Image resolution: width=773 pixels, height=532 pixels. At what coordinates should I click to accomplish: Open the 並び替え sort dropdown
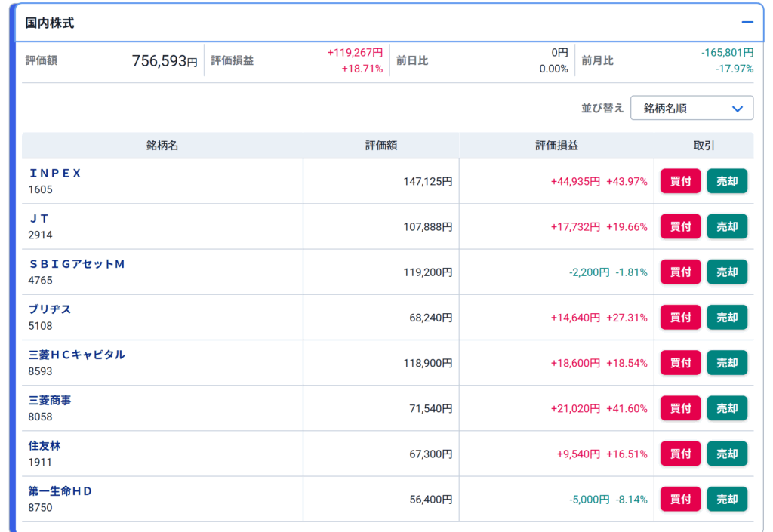pos(691,108)
